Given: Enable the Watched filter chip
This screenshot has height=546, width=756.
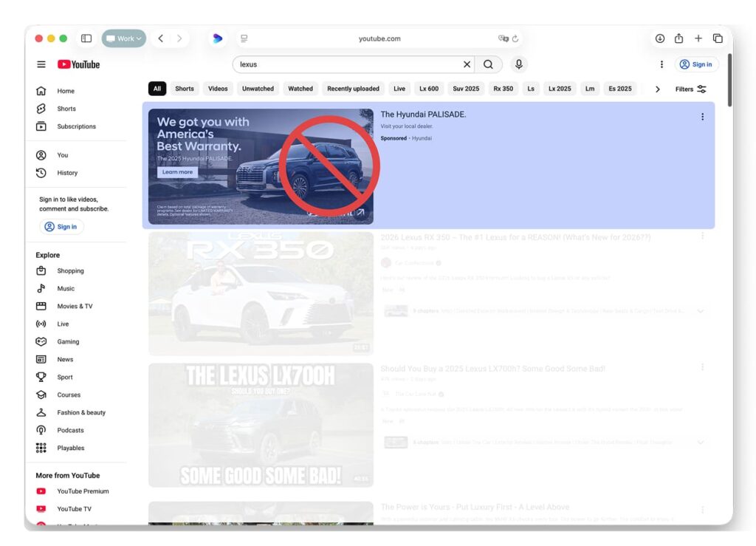Looking at the screenshot, I should click(300, 88).
